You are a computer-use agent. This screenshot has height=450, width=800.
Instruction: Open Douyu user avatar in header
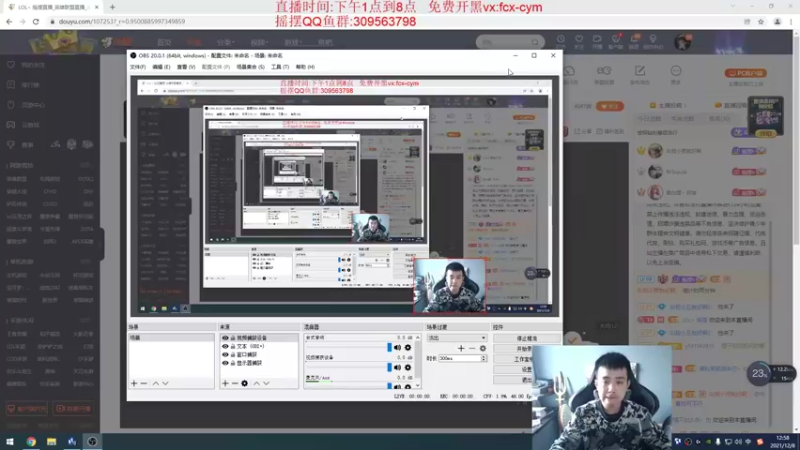[683, 42]
